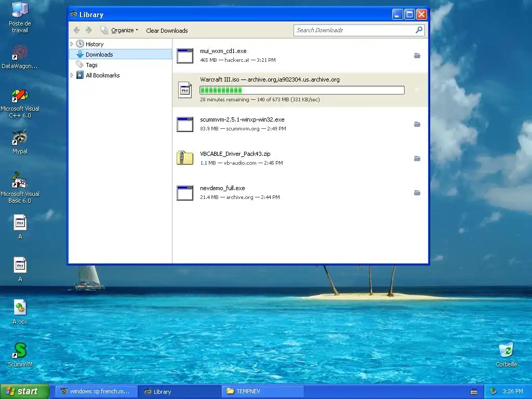Go back using the Library back arrow
532x399 pixels.
tap(77, 30)
